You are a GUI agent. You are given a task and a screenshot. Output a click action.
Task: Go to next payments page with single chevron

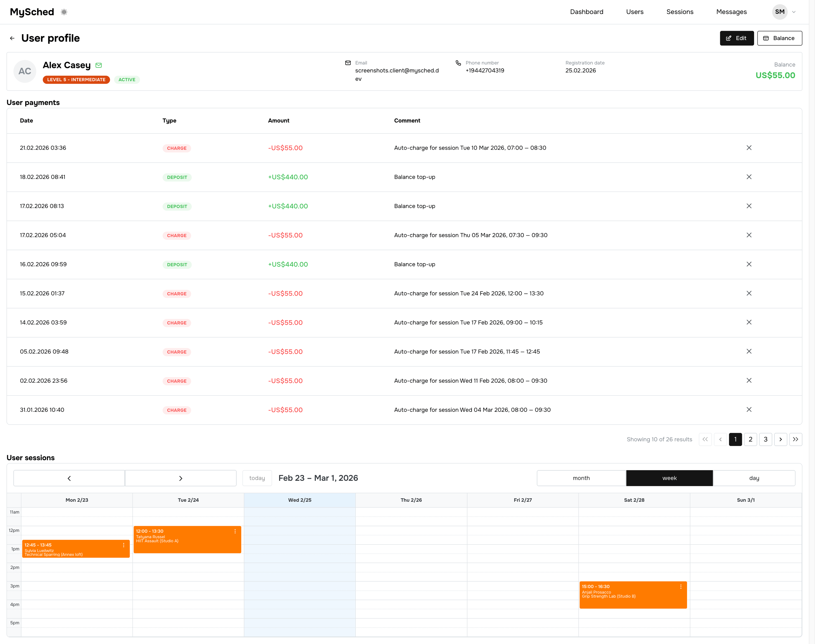[781, 439]
